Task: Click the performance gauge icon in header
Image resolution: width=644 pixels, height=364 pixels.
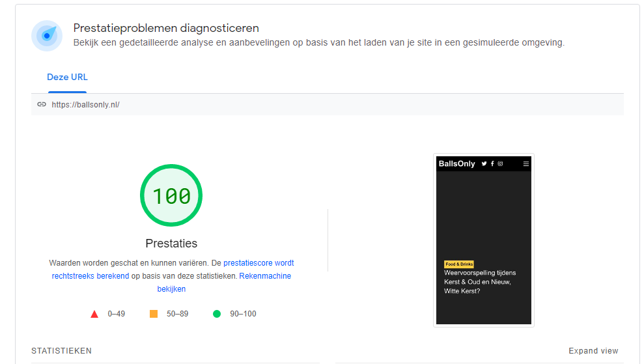Action: tap(47, 36)
